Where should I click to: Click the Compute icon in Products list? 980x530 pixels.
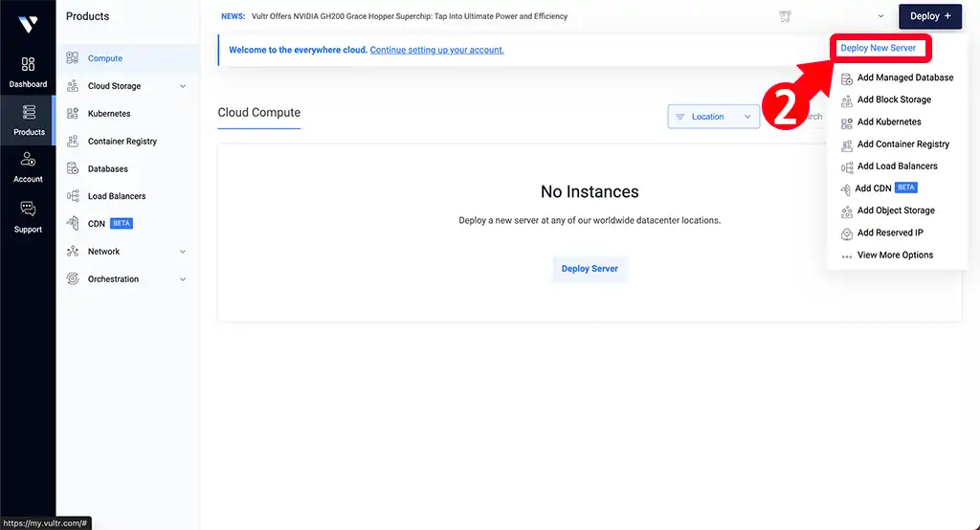coord(73,57)
